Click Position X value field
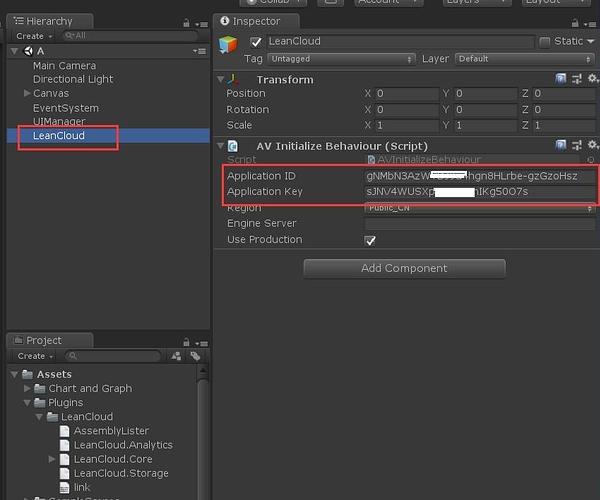This screenshot has width=600, height=500. (x=407, y=94)
